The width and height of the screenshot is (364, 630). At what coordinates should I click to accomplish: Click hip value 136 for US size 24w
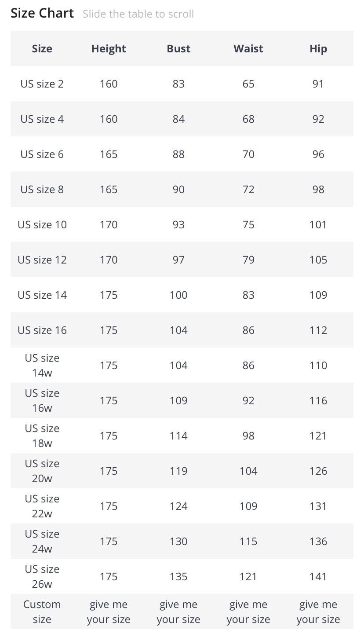tap(318, 541)
